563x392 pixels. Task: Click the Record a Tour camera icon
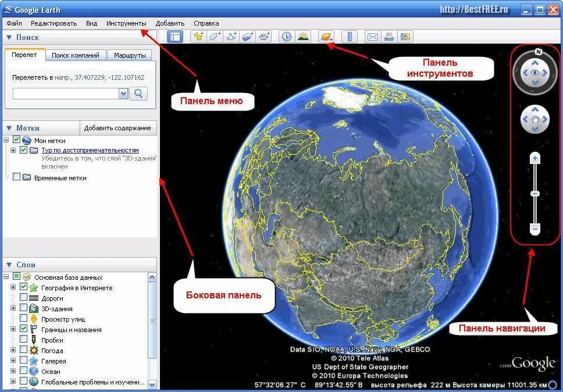[x=264, y=37]
